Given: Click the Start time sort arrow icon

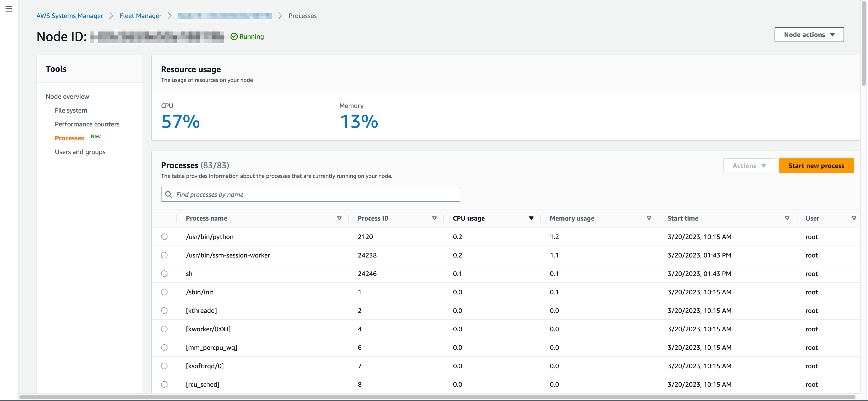Looking at the screenshot, I should 787,218.
